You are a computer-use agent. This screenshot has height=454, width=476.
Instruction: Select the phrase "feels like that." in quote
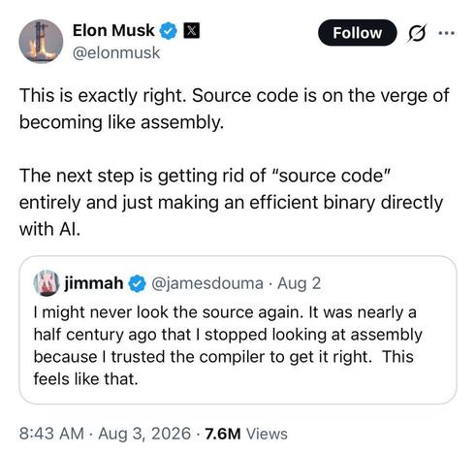86,379
